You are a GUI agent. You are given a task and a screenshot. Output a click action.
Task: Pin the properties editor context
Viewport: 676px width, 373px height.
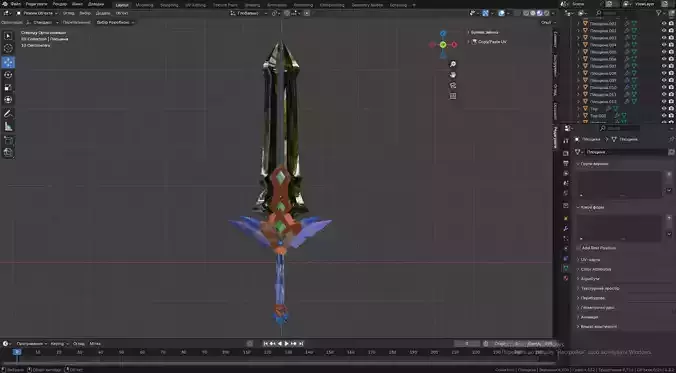point(671,139)
